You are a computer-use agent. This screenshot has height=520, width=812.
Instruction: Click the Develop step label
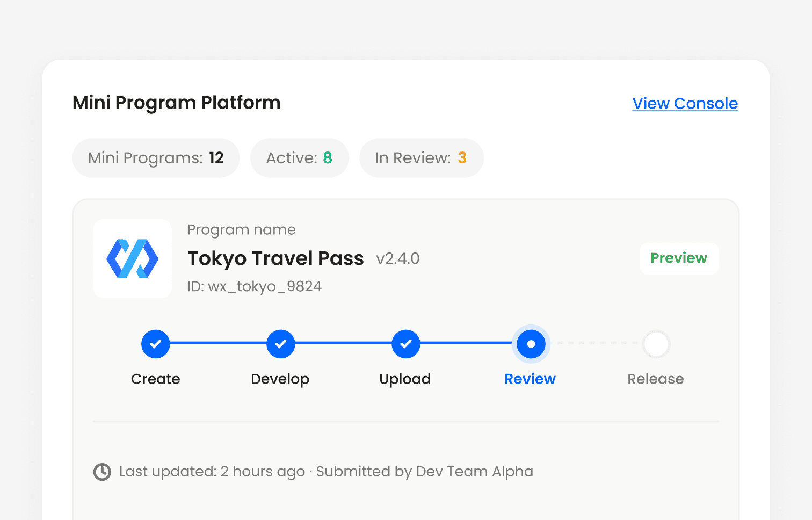(280, 379)
